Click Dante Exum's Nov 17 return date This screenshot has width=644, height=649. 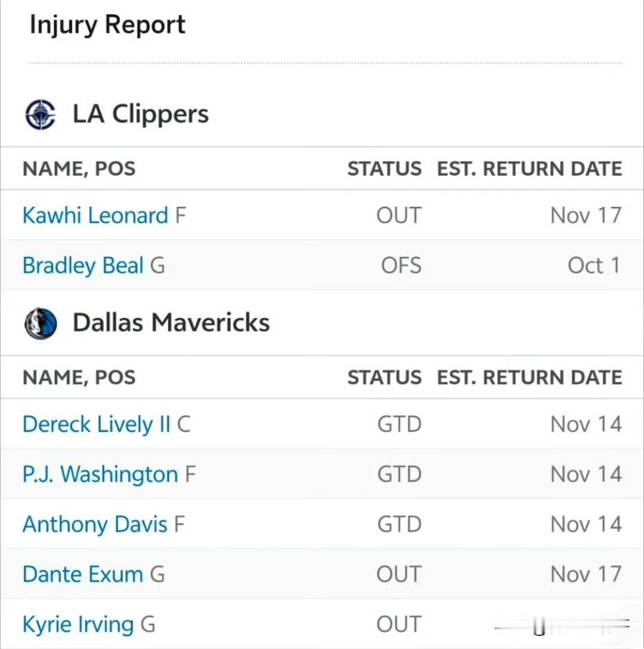pos(586,575)
